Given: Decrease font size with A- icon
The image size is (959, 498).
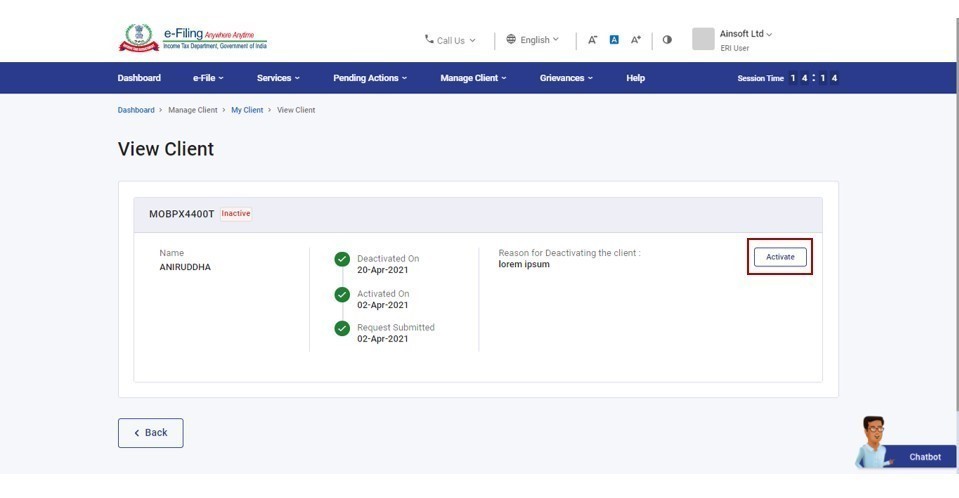Looking at the screenshot, I should pos(592,40).
